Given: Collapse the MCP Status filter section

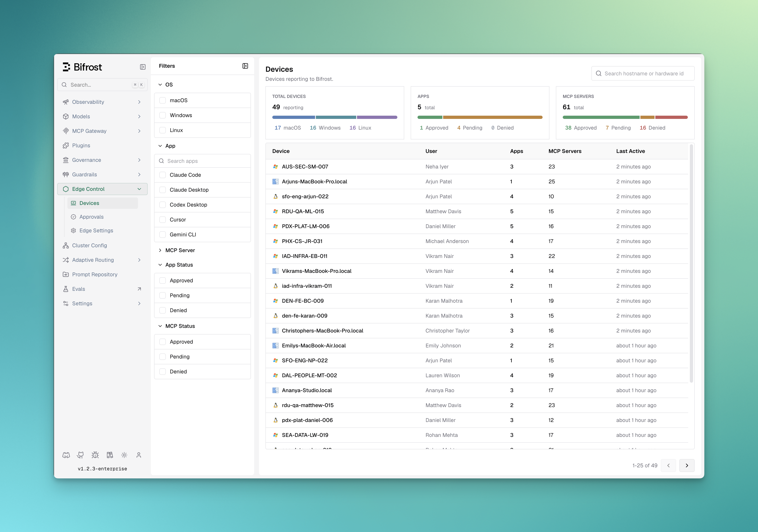Looking at the screenshot, I should (160, 326).
